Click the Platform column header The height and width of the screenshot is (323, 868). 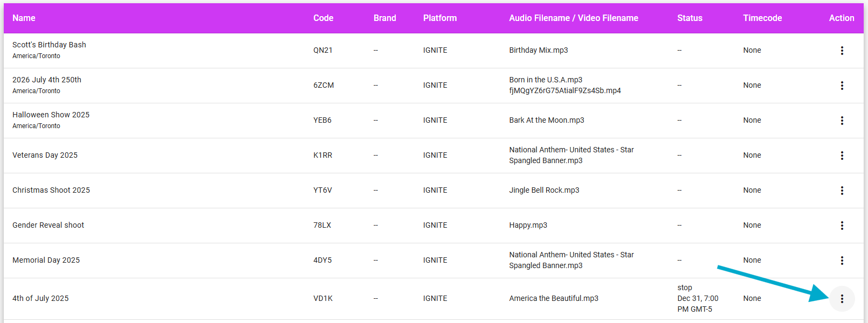pyautogui.click(x=439, y=18)
